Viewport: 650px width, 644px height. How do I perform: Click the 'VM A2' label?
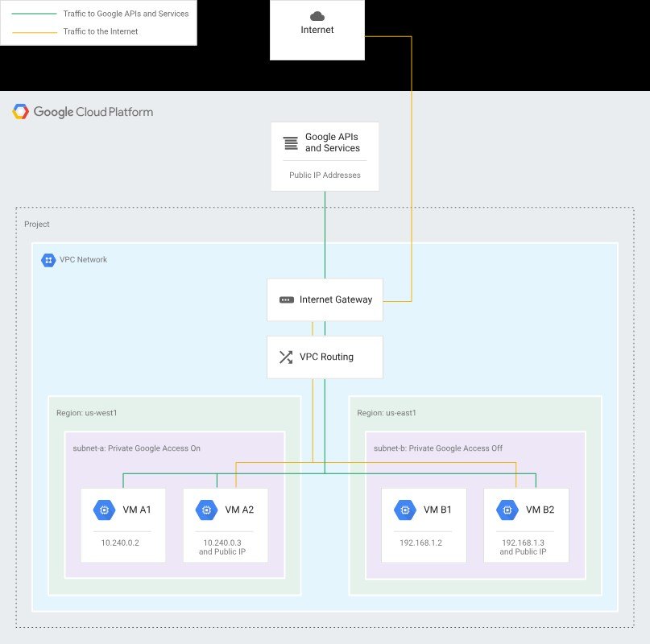239,510
